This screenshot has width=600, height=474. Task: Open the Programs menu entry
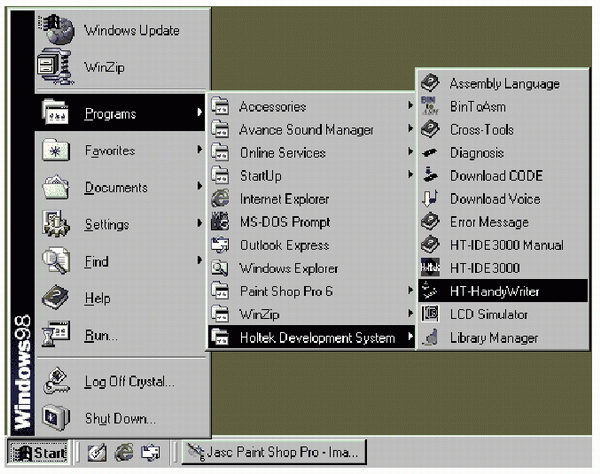click(120, 113)
